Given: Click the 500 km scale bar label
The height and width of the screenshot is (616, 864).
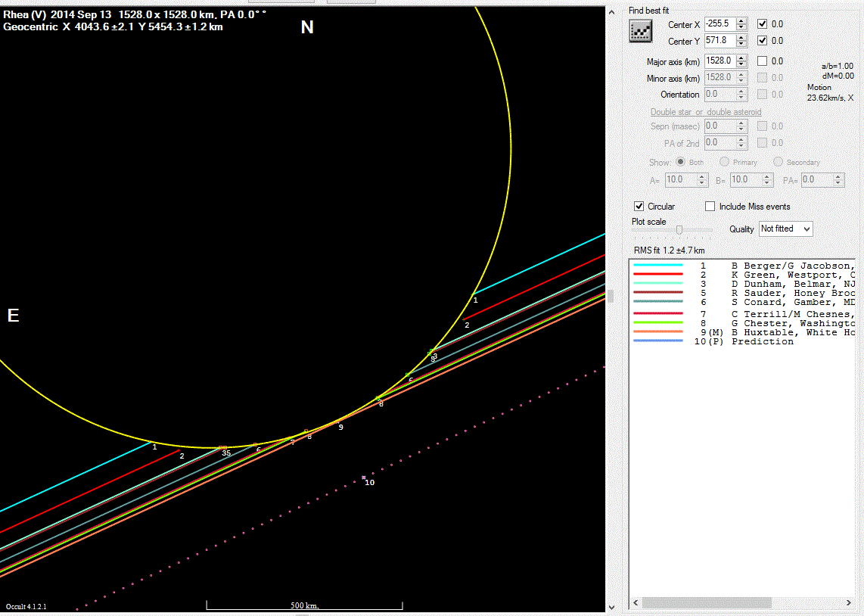Looking at the screenshot, I should [x=304, y=605].
